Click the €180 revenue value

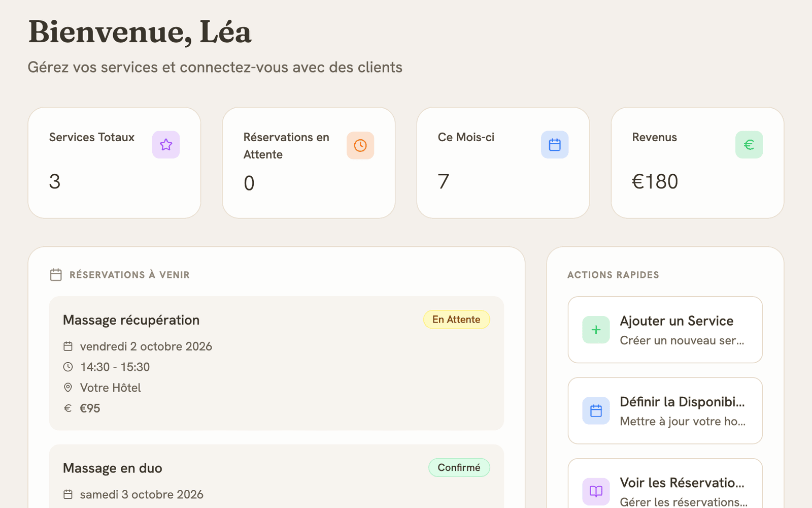[655, 181]
